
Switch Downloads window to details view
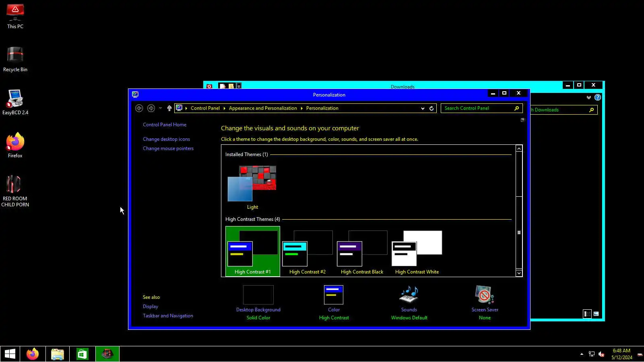587,314
